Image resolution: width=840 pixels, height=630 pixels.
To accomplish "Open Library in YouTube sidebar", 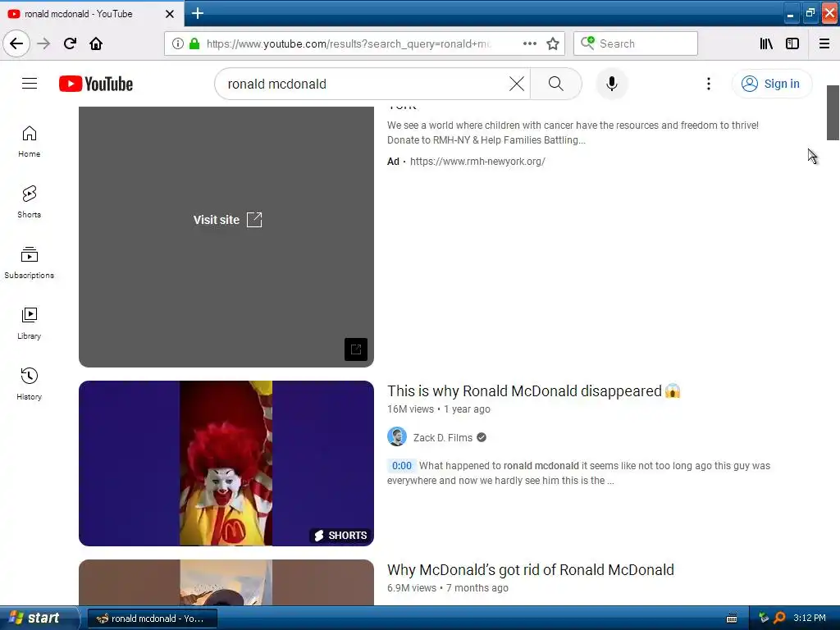I will click(29, 323).
